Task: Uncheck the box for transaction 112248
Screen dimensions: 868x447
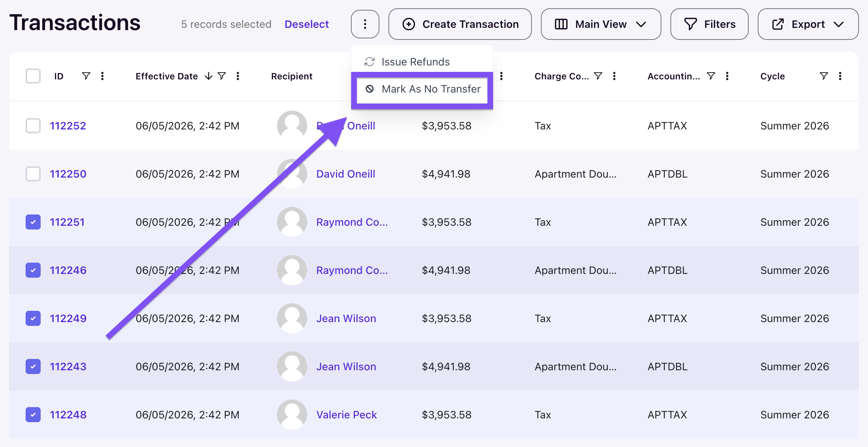Action: pos(33,415)
